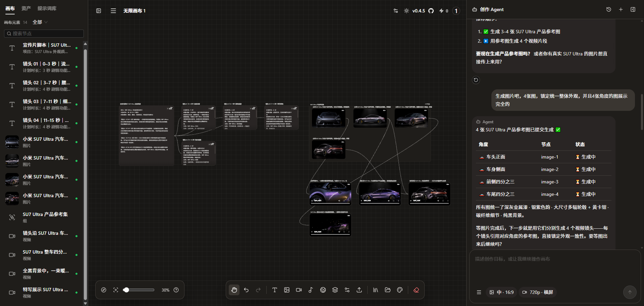Open the hamburger menu beside canvas title
The image size is (644, 306).
point(113,11)
